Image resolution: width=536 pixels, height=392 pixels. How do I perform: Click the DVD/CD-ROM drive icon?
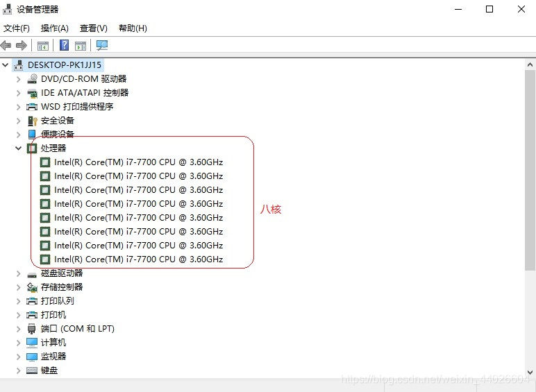click(x=32, y=79)
